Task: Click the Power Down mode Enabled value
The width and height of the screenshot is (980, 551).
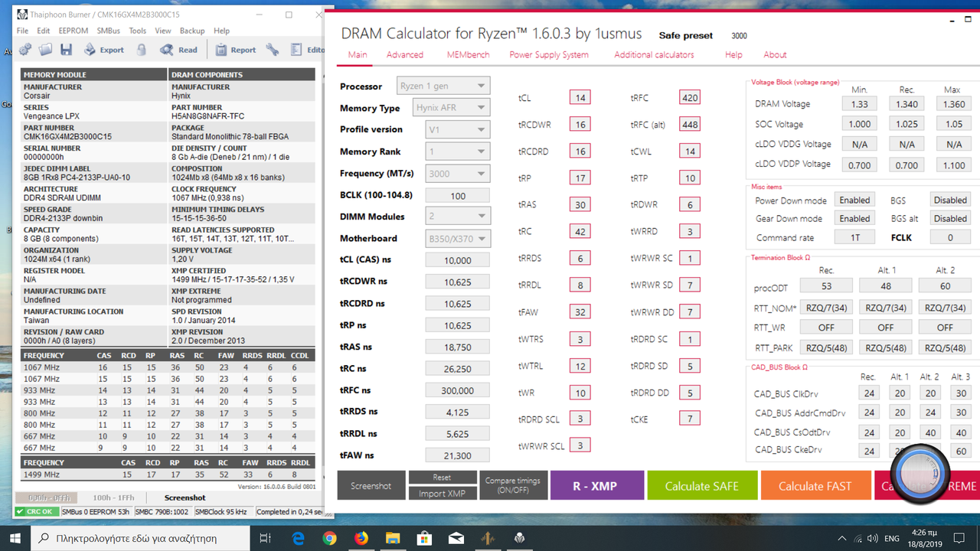Action: pos(854,200)
